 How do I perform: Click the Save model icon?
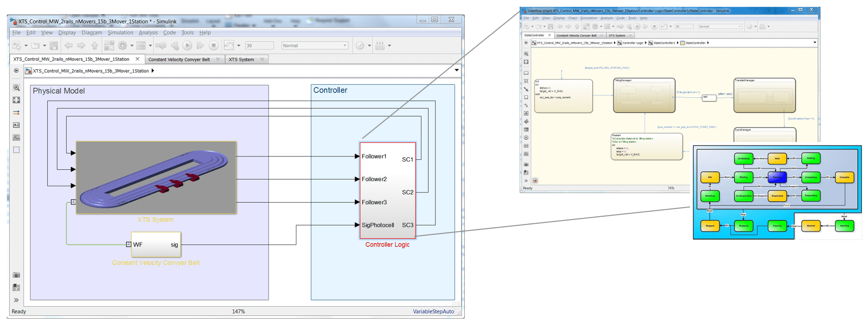(x=54, y=45)
